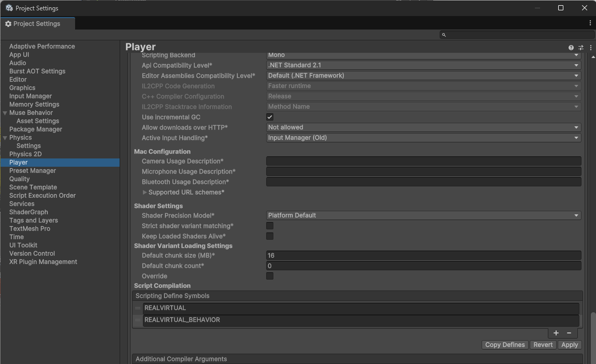Click the Player presets slider icon
Screen dimensions: 596x364
(x=581, y=48)
